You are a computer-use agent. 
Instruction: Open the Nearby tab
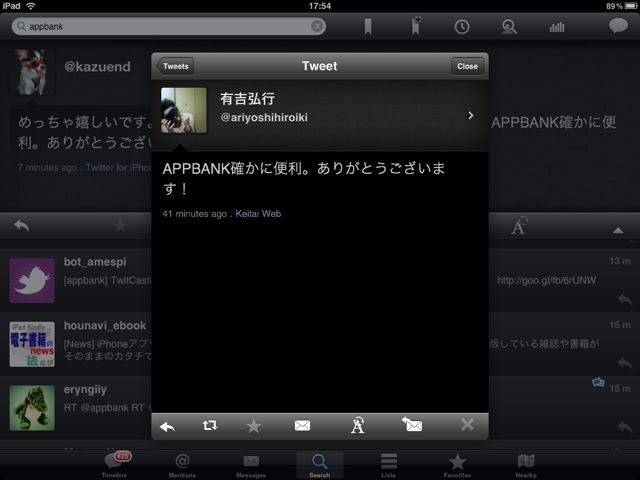tap(526, 465)
